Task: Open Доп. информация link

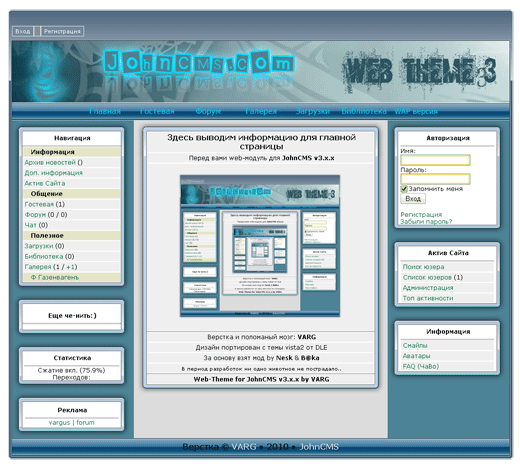Action: pyautogui.click(x=53, y=173)
